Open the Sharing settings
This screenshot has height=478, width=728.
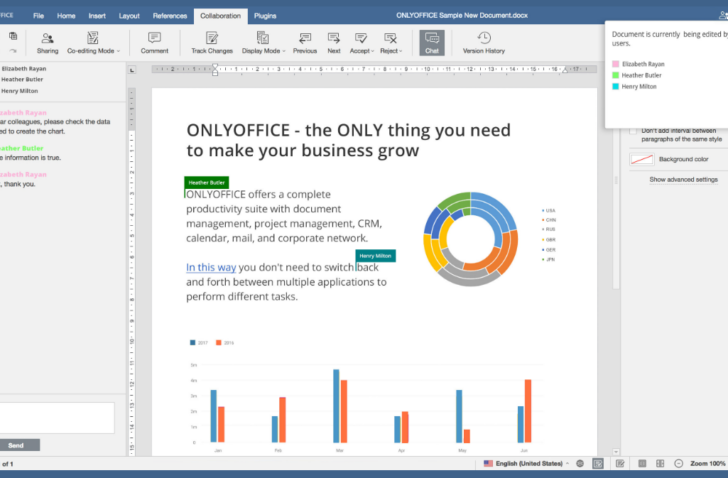tap(47, 43)
